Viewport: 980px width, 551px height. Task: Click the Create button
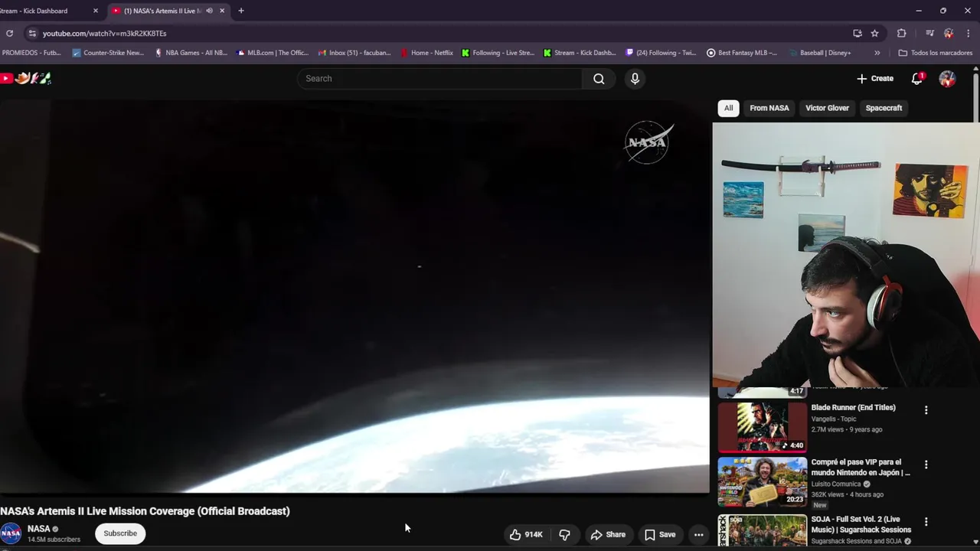point(874,78)
